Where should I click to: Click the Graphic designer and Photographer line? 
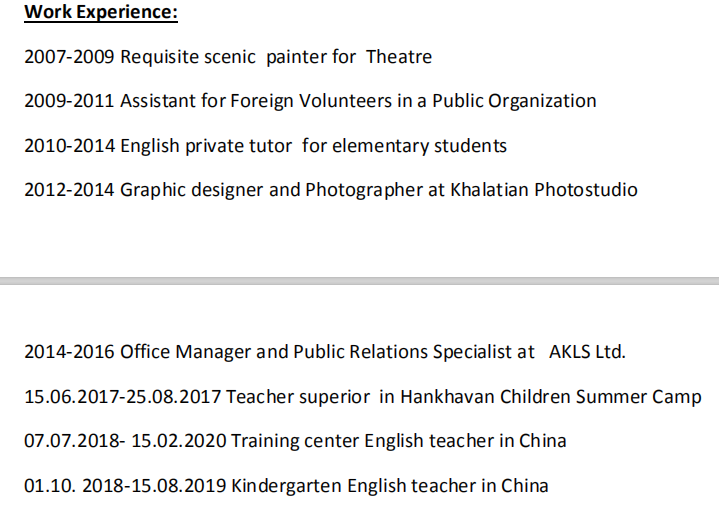(x=330, y=189)
